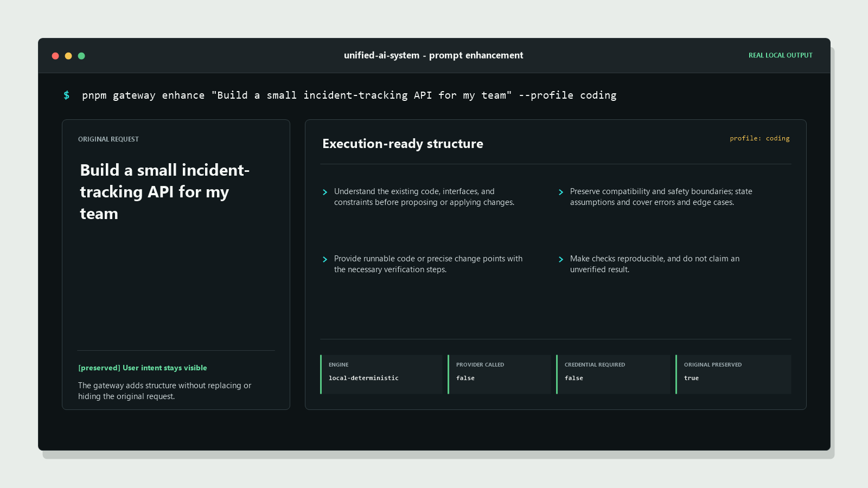Click the 'ORIGINAL PRESERVED' label
Viewport: 868px width, 488px height.
coord(713,365)
